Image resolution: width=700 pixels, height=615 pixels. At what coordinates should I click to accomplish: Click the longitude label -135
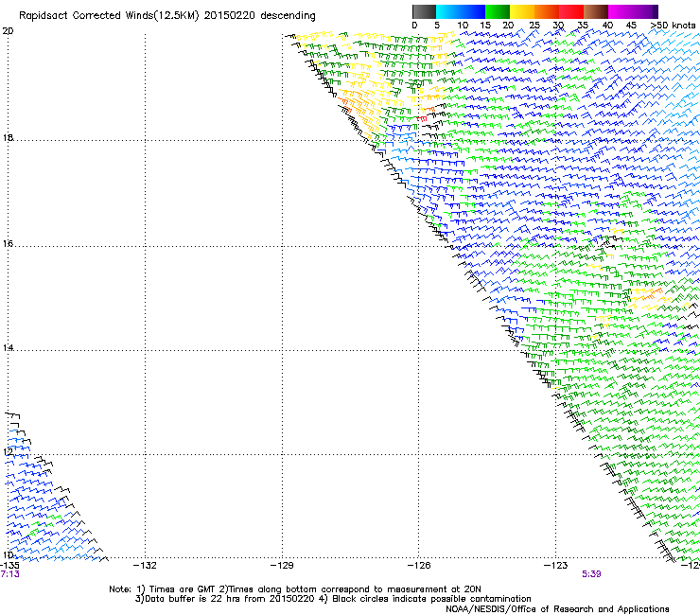(x=9, y=566)
